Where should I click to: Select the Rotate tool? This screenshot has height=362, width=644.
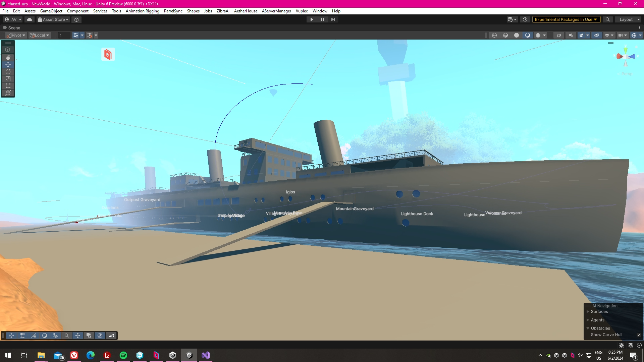8,72
